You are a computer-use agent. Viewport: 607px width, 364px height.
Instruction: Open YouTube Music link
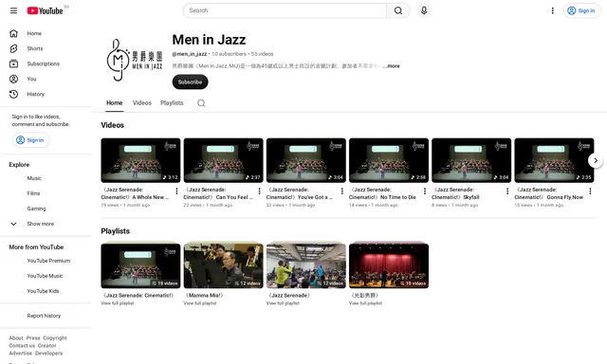46,276
